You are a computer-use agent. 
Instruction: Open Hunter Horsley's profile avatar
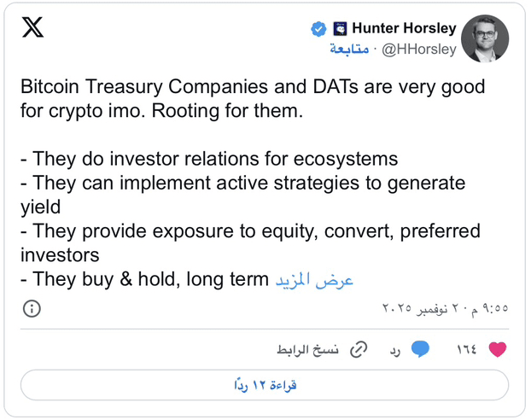(485, 38)
